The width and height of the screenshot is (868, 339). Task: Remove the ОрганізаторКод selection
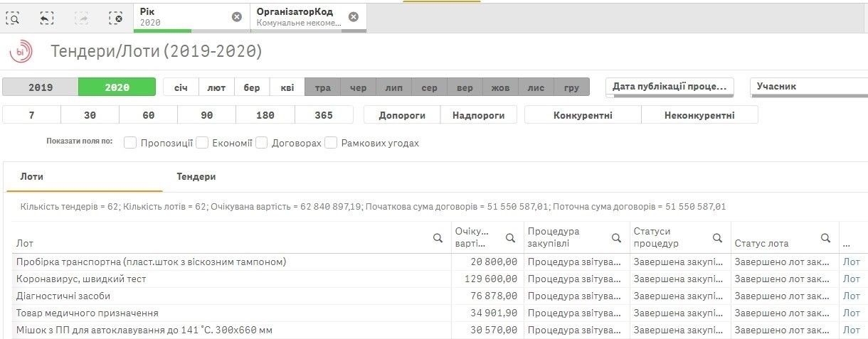click(354, 17)
